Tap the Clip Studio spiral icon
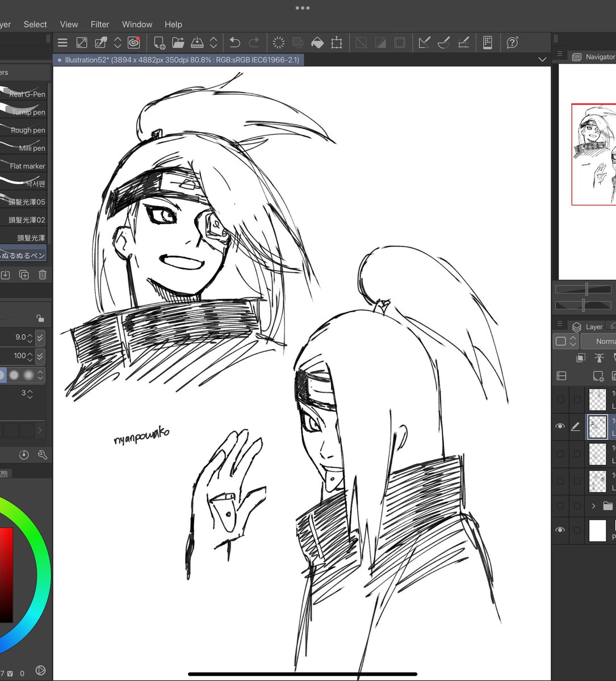 click(133, 43)
